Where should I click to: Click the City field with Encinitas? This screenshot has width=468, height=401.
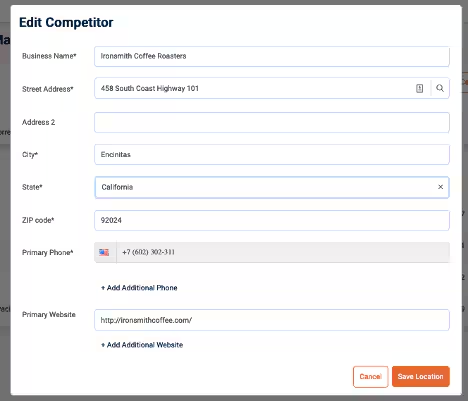tap(272, 155)
